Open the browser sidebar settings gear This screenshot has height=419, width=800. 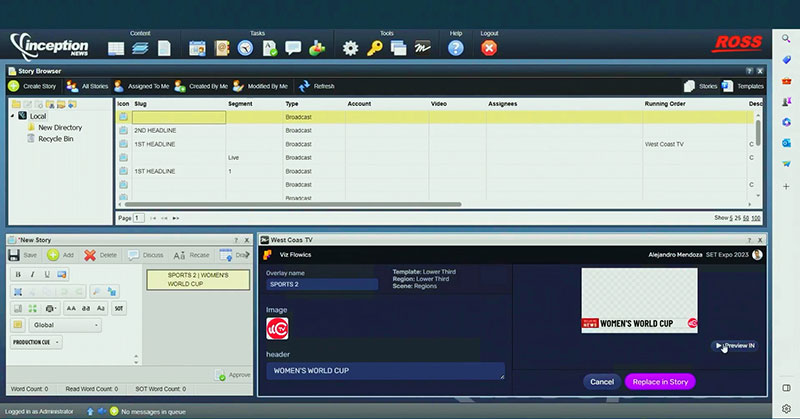tap(786, 408)
